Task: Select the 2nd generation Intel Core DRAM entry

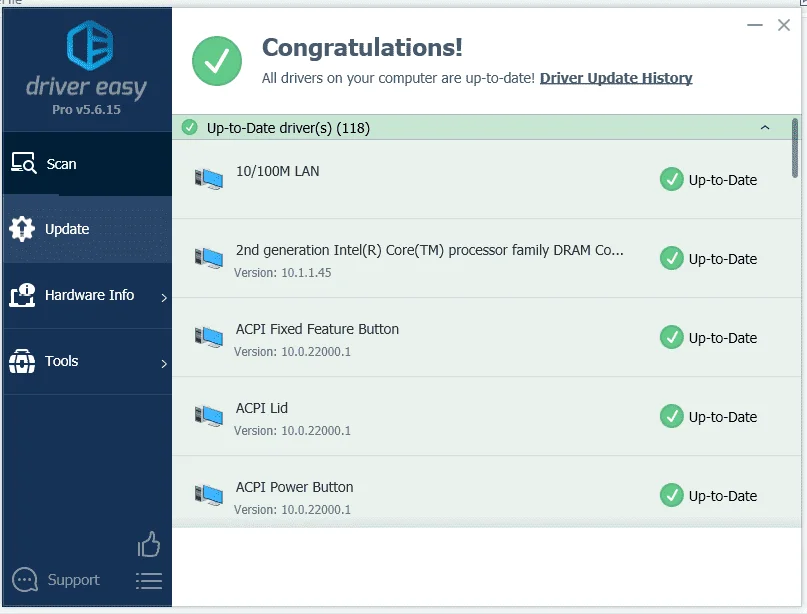Action: pos(429,250)
